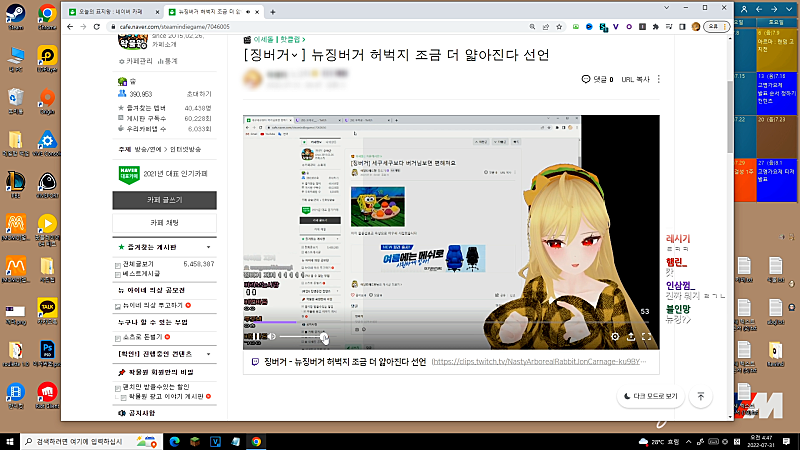Open zoom magnifier in address bar

click(x=532, y=27)
